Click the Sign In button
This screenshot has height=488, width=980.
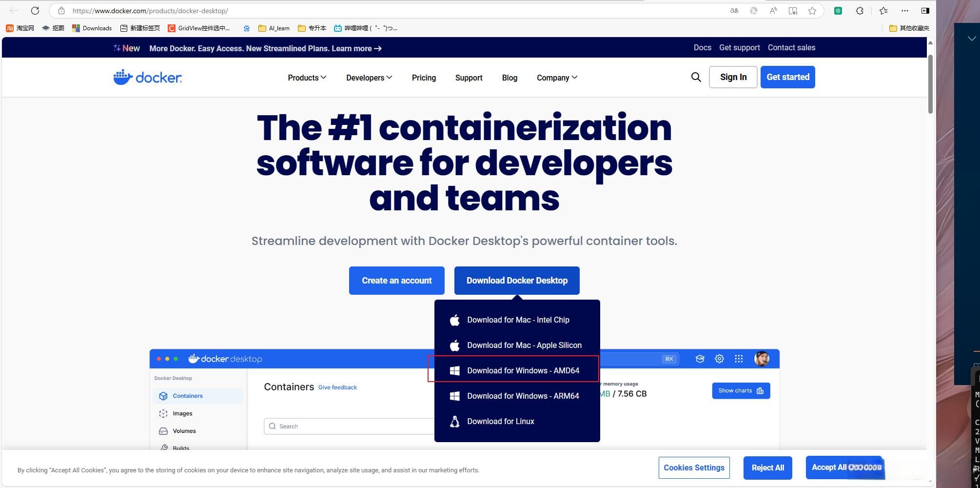(733, 77)
